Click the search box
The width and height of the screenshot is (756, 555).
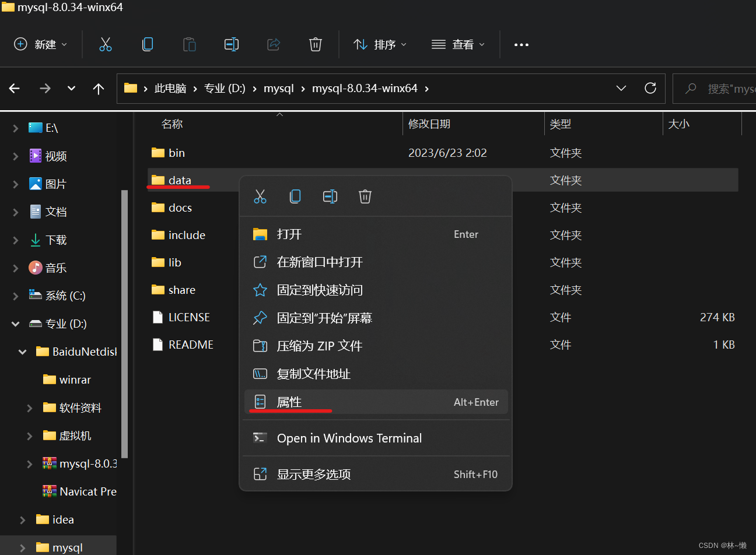(x=723, y=89)
